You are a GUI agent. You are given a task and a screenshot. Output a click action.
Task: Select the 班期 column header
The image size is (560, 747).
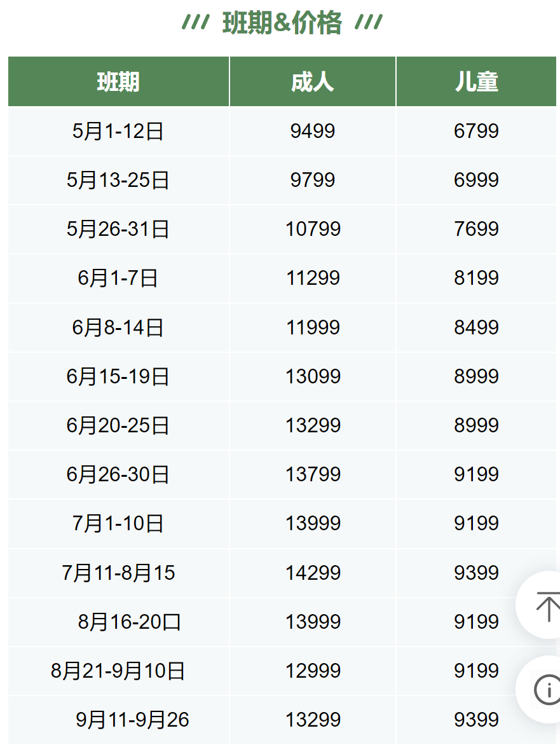point(119,81)
